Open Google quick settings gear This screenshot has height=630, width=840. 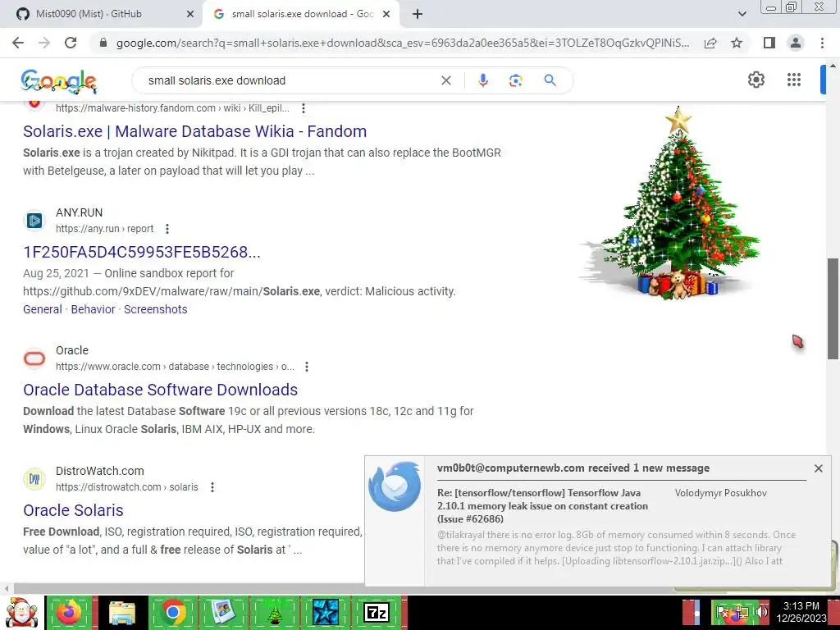click(x=756, y=80)
